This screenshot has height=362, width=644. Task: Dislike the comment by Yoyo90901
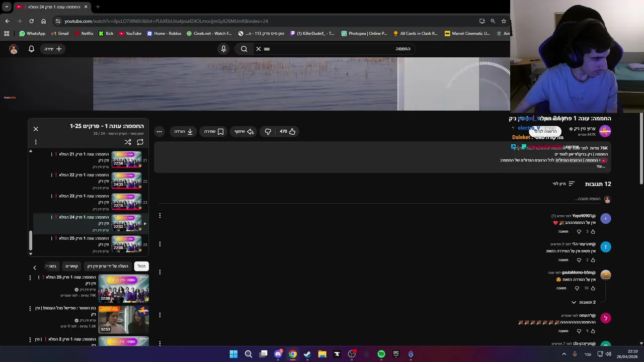click(x=579, y=232)
